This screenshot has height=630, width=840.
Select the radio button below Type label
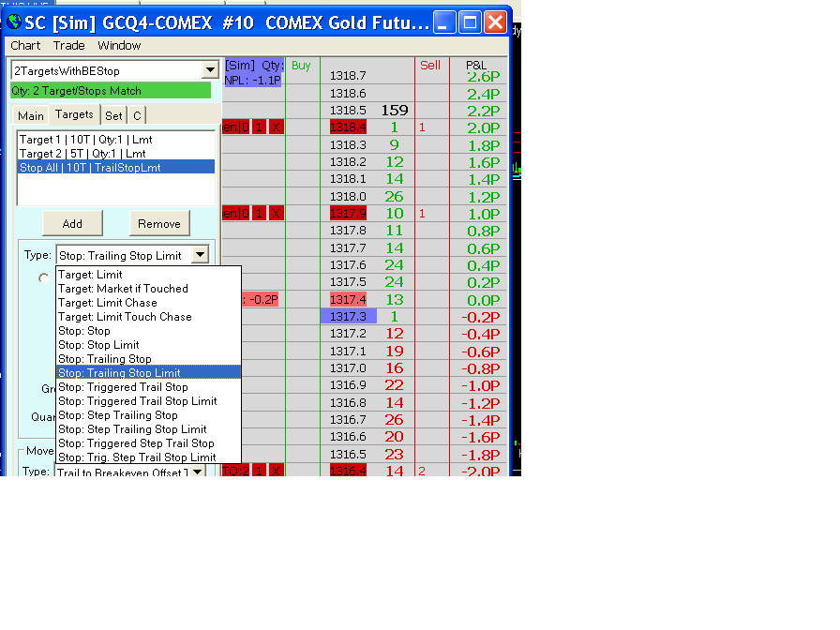tap(43, 277)
